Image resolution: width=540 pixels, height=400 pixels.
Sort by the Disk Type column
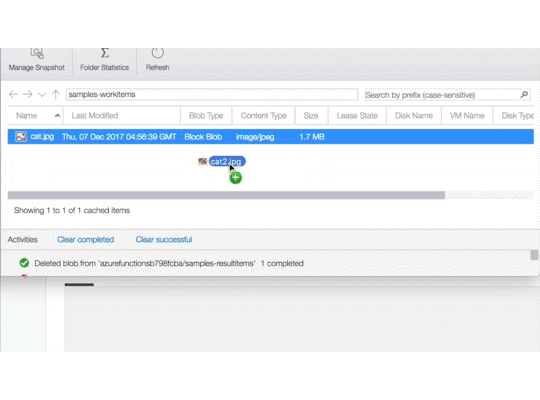pos(517,116)
